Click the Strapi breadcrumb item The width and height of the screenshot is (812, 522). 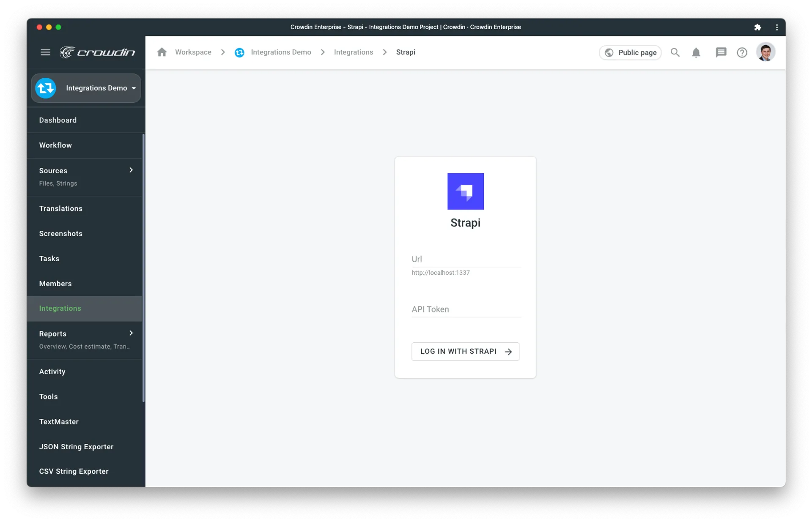406,52
